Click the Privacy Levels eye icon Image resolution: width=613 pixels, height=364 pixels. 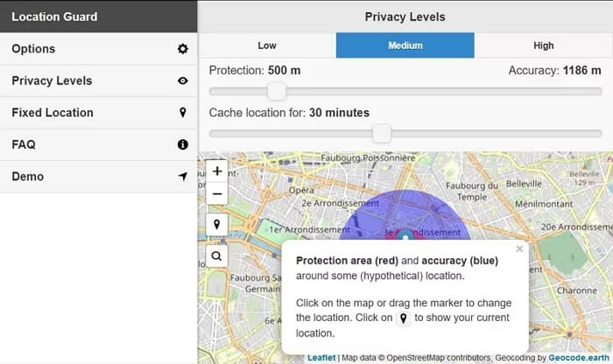pos(182,80)
